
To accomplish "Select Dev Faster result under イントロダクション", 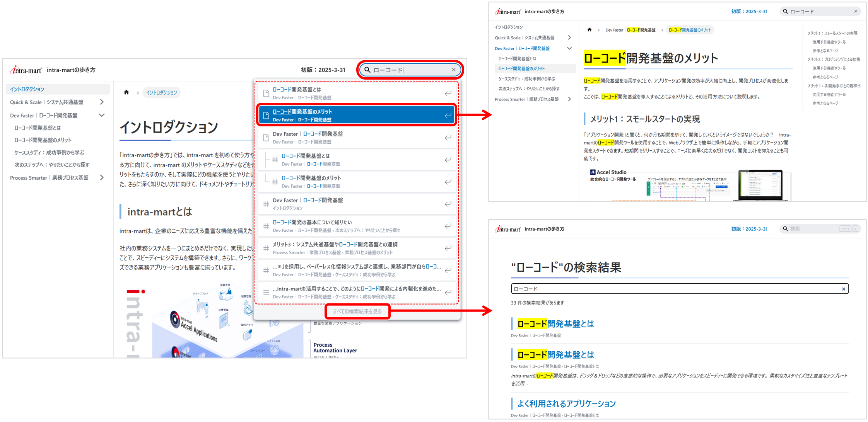I will coord(357,204).
